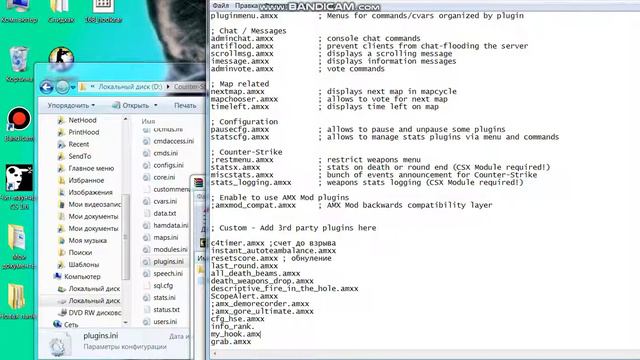Select SendTo in the navigation tree
Image resolution: width=640 pixels, height=360 pixels.
[80, 156]
